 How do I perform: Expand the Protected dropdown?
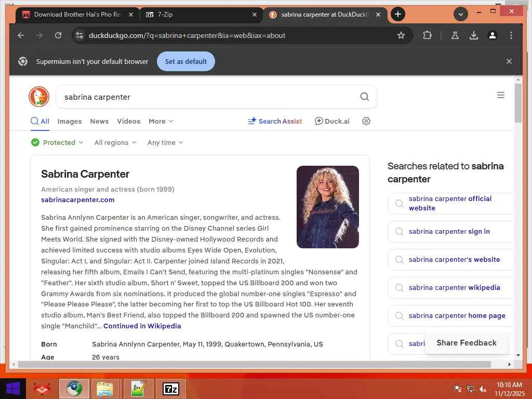(57, 142)
